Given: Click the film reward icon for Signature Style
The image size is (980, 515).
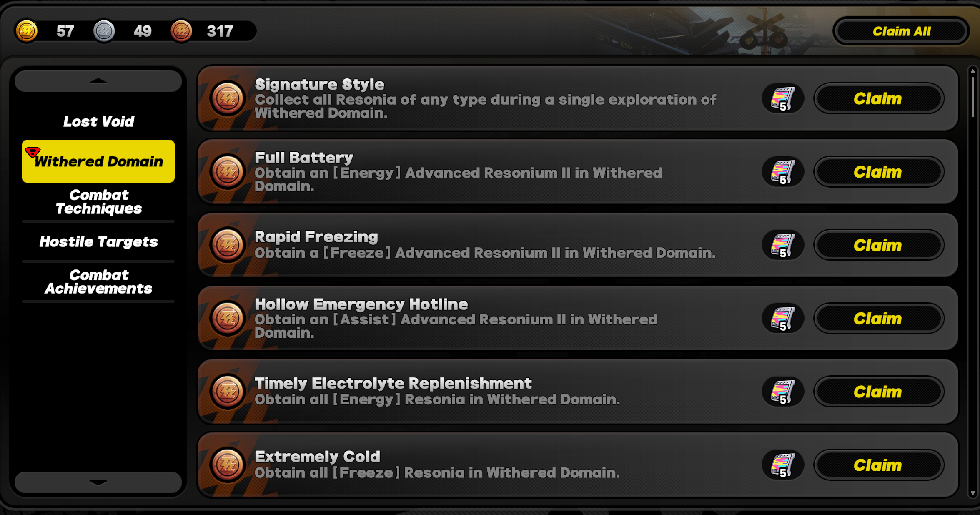Looking at the screenshot, I should click(783, 99).
